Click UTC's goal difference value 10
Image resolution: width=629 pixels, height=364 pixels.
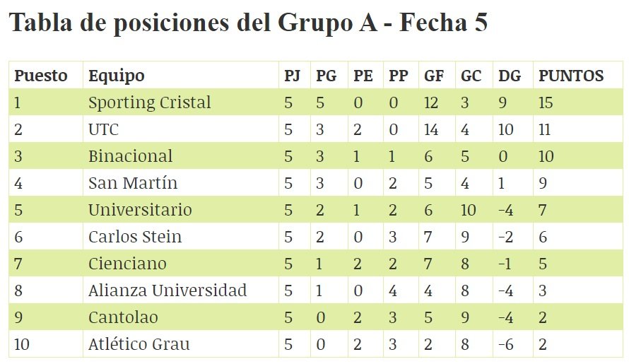coord(506,129)
